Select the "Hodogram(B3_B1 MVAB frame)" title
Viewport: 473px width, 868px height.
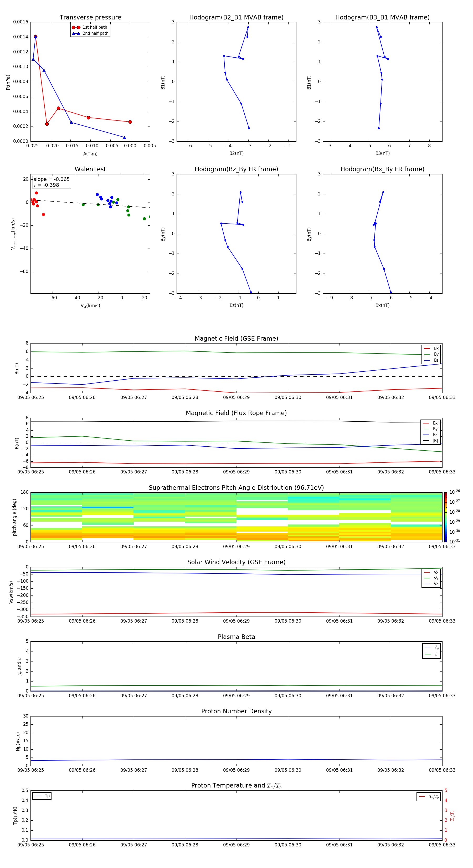click(382, 18)
